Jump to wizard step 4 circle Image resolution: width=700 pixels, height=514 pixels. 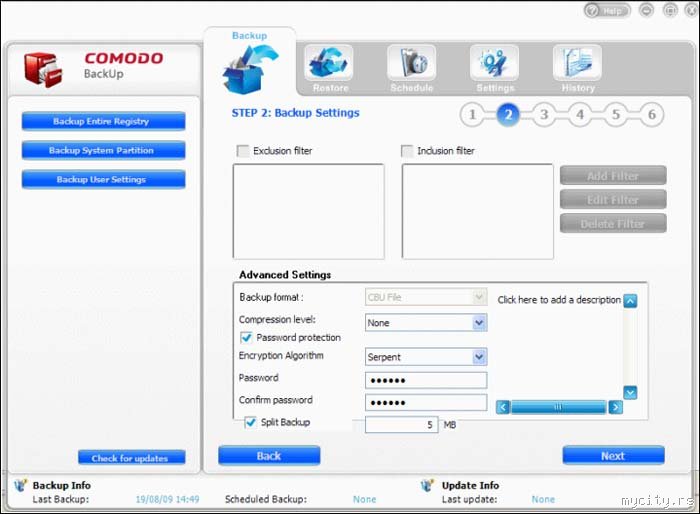580,115
